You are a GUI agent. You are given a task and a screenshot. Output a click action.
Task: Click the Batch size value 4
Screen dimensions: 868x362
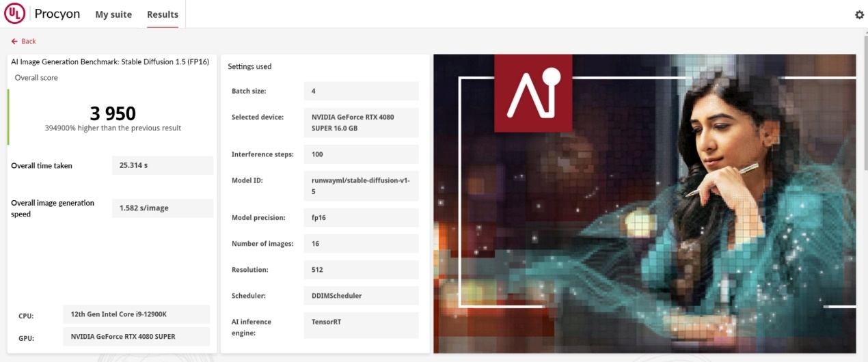[360, 91]
